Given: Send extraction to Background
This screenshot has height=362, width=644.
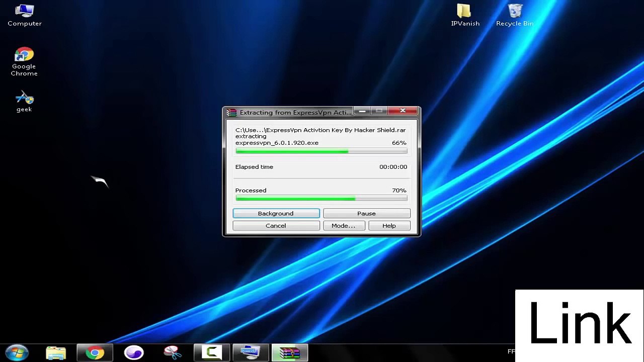Looking at the screenshot, I should pyautogui.click(x=276, y=214).
